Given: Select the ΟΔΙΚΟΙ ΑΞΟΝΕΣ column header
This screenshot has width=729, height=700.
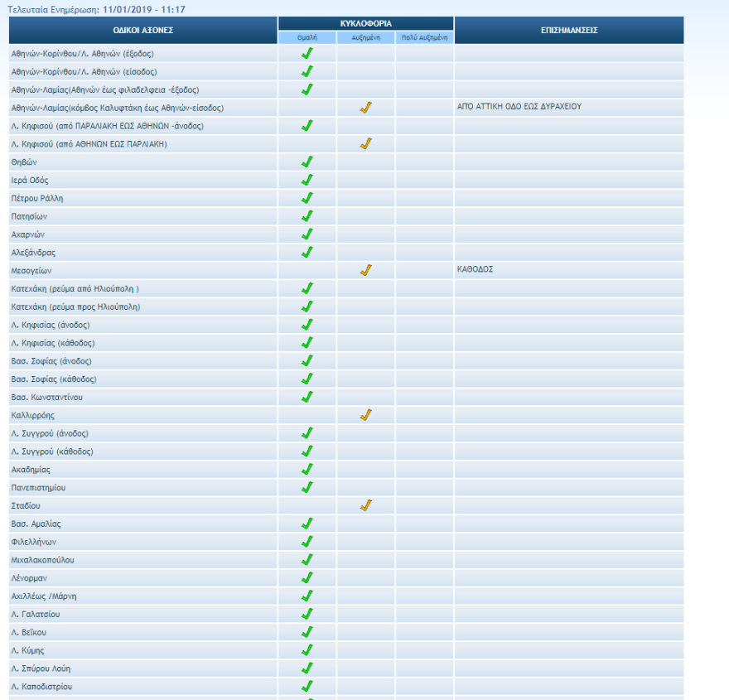Looking at the screenshot, I should coord(142,30).
